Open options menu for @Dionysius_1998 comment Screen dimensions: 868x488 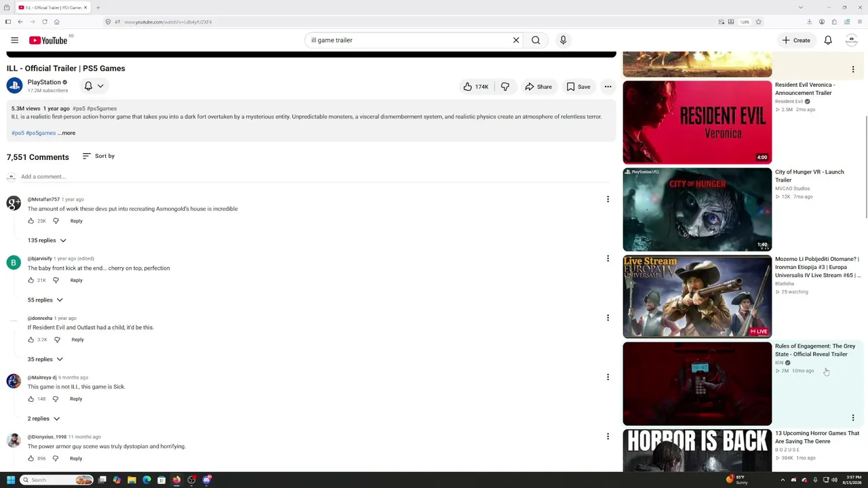coord(608,436)
